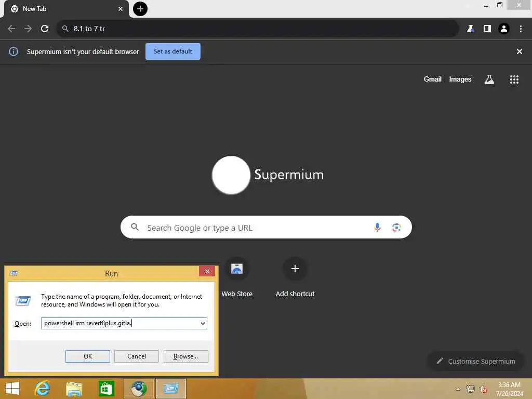Start voice search with microphone icon
This screenshot has height=399, width=532.
[x=377, y=227]
